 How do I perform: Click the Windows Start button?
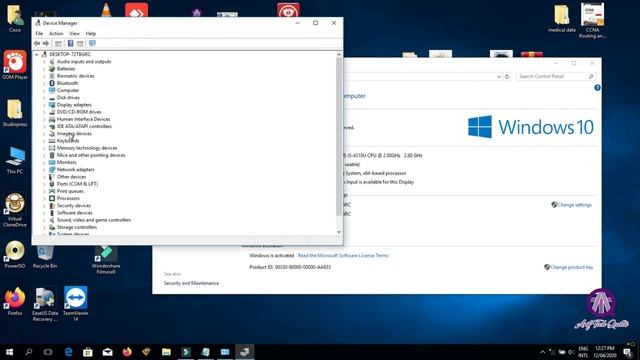pos(9,352)
